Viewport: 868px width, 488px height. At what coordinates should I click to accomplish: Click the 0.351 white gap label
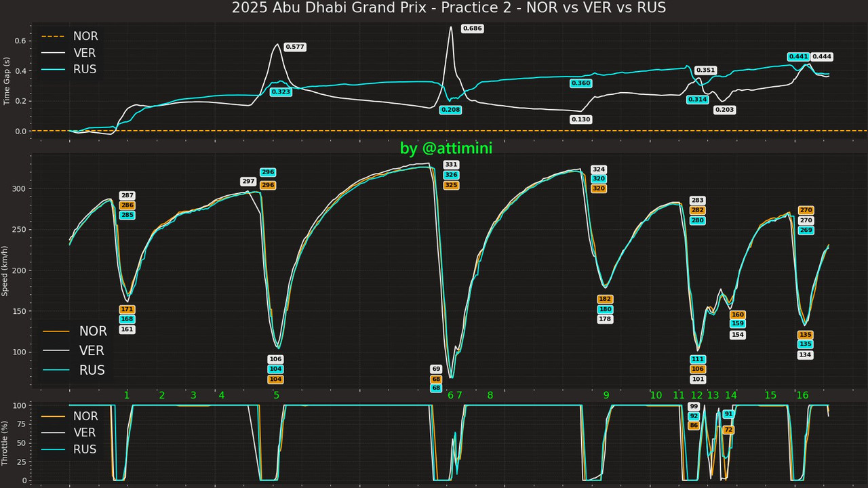click(x=706, y=70)
